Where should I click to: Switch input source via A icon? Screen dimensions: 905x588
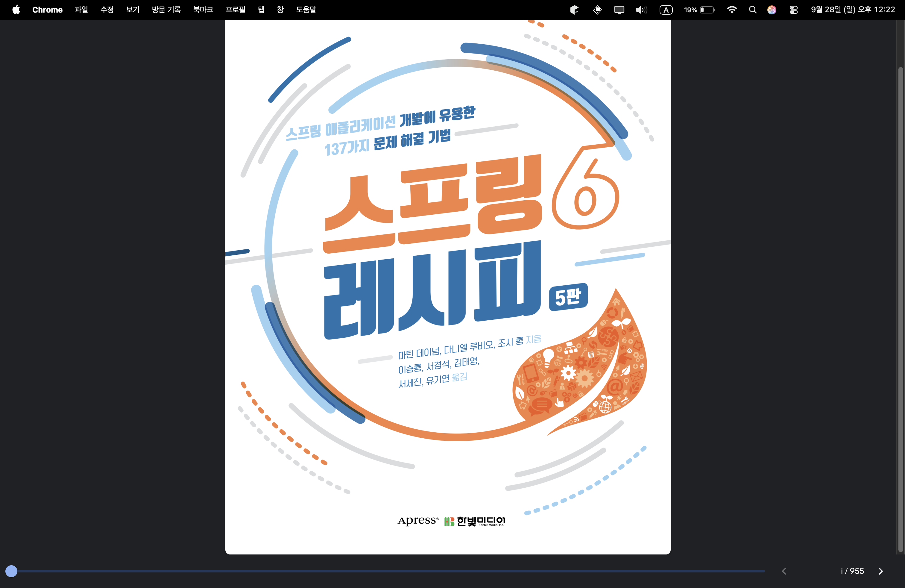pyautogui.click(x=666, y=10)
